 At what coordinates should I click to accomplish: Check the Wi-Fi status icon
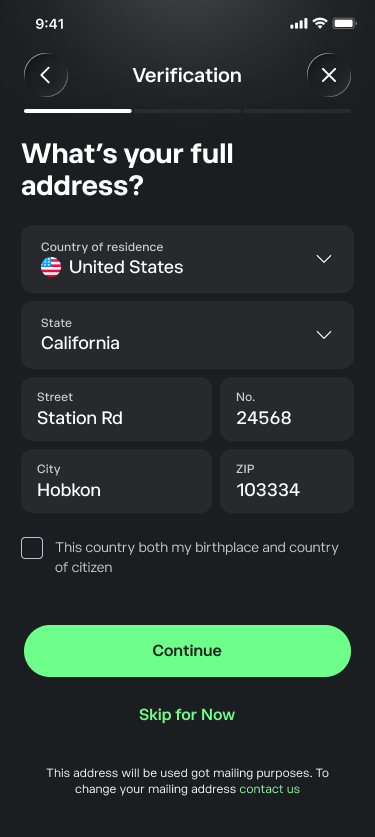[x=320, y=23]
